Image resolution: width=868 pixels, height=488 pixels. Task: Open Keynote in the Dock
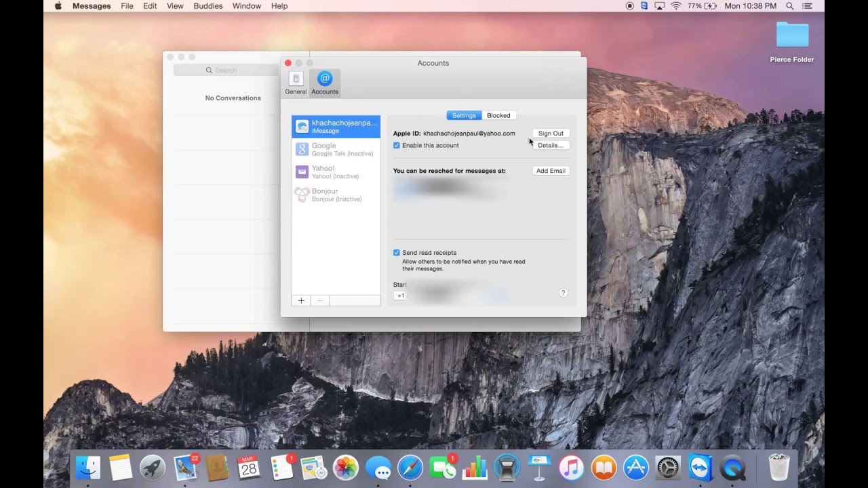tap(539, 468)
